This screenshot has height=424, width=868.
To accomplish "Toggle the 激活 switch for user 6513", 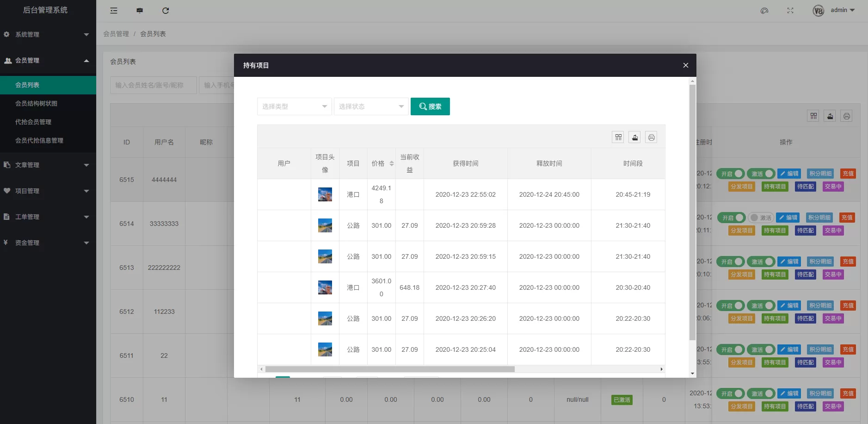I will (x=761, y=262).
